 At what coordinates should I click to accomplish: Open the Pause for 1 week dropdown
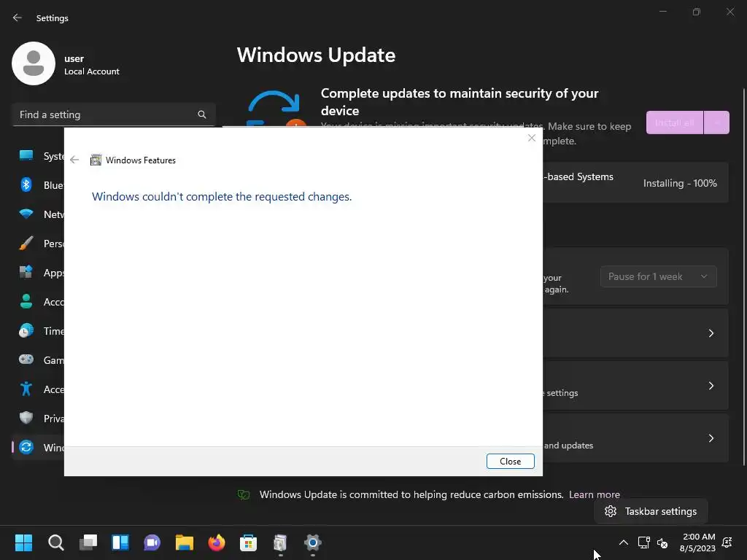[x=659, y=276]
